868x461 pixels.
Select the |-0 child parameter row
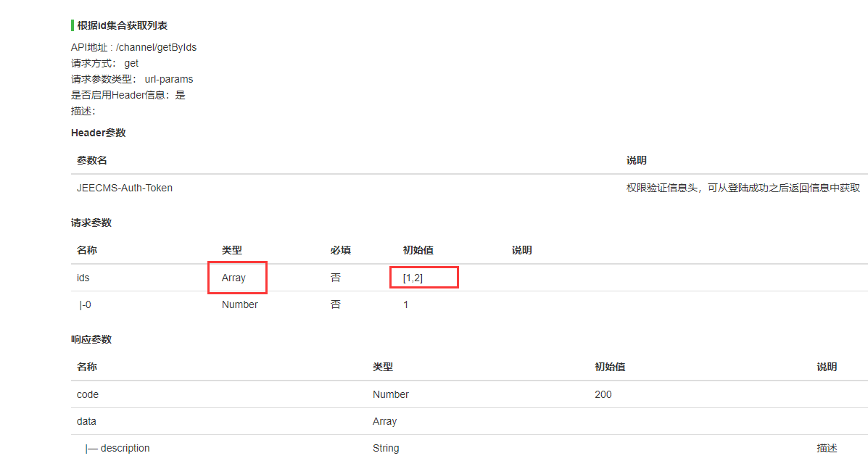(x=85, y=304)
